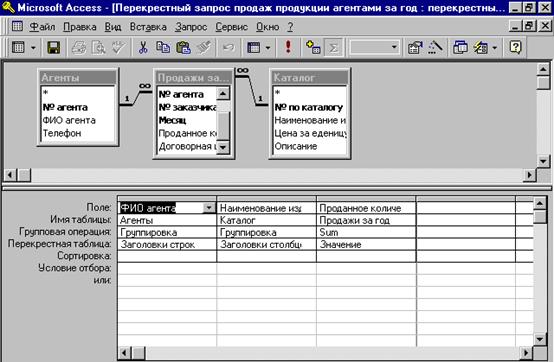Screen dimensions: 554x362
Task: Click the Наименование изделия field cell
Action: pyautogui.click(x=266, y=208)
